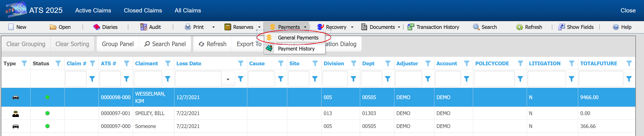
Task: Toggle the filter on the Adjuster column header
Action: (x=428, y=63)
